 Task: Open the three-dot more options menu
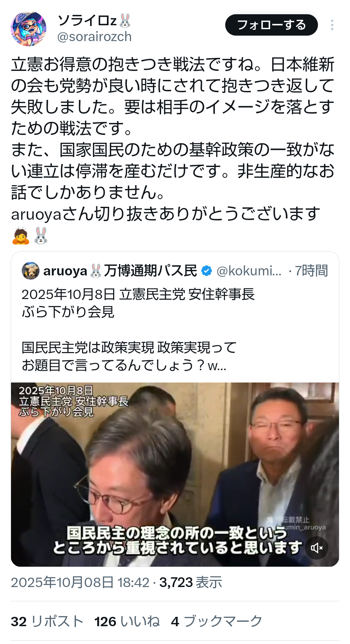pos(332,25)
